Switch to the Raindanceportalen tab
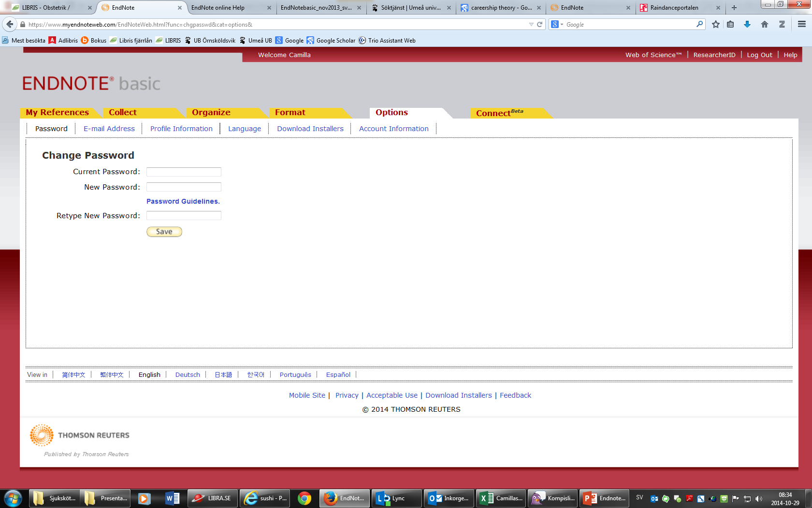The image size is (812, 508). (680, 8)
